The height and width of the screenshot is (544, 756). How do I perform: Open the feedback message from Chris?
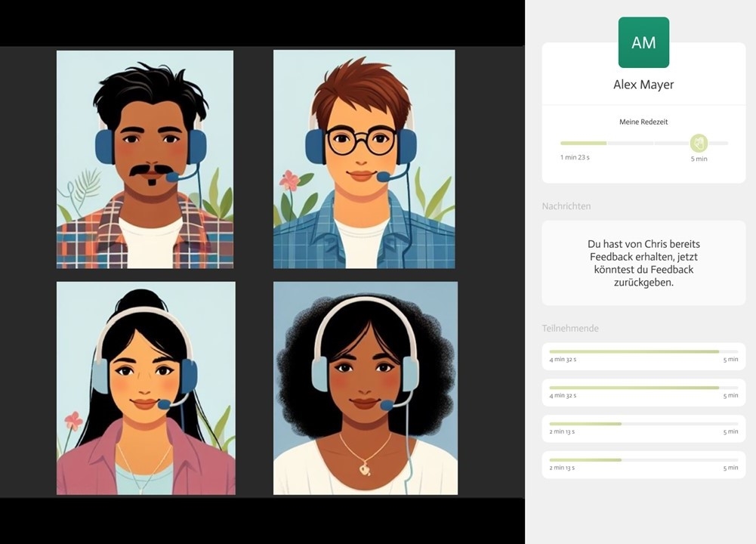pos(643,263)
